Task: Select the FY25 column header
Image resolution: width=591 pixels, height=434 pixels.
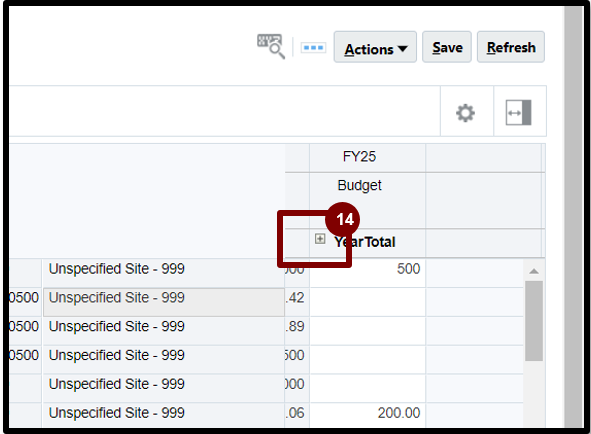Action: (359, 156)
